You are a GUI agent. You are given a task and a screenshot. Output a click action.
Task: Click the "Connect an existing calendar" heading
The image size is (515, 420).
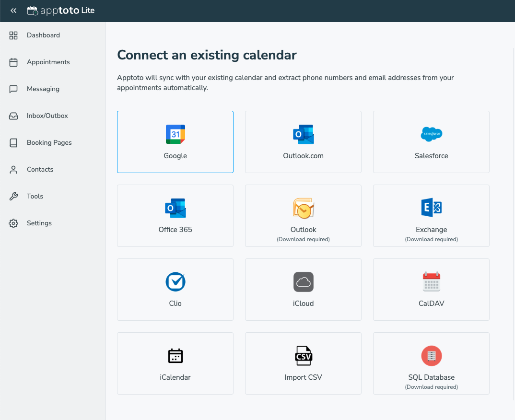point(207,55)
